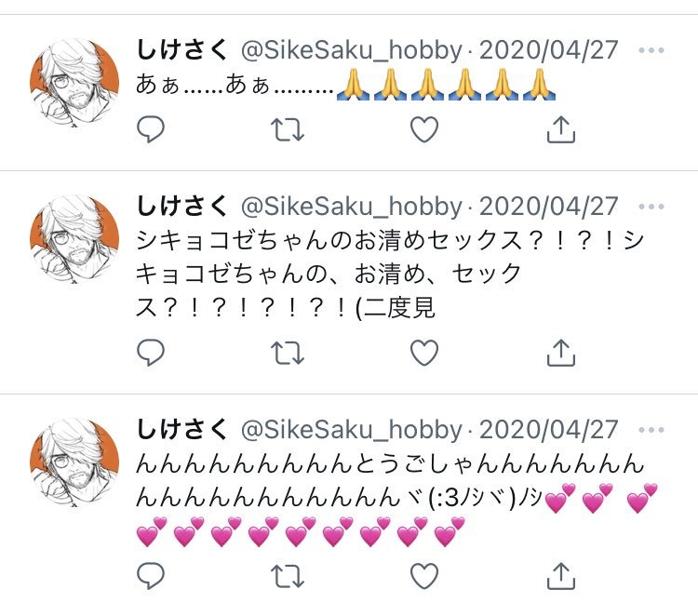Retweet the first tweet with praying emojis

[x=288, y=129]
